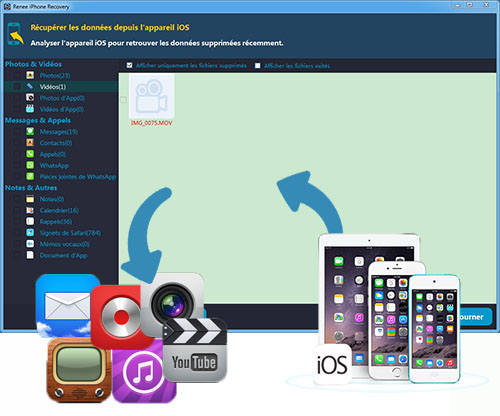Click the Notes & Autres section heading

(31, 188)
